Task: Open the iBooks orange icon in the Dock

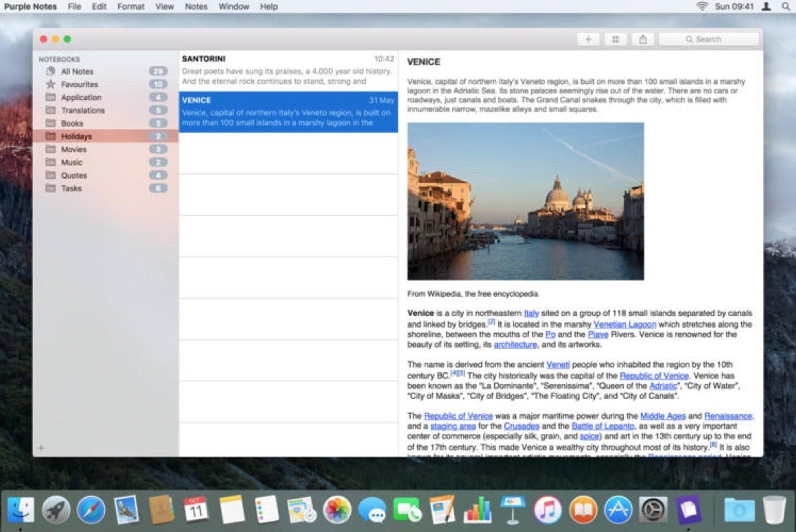Action: tap(583, 509)
